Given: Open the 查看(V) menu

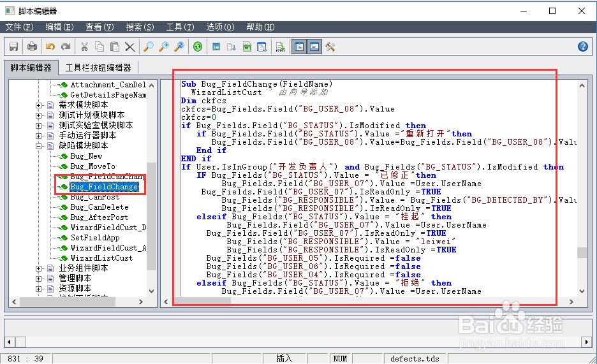Looking at the screenshot, I should click(x=99, y=27).
